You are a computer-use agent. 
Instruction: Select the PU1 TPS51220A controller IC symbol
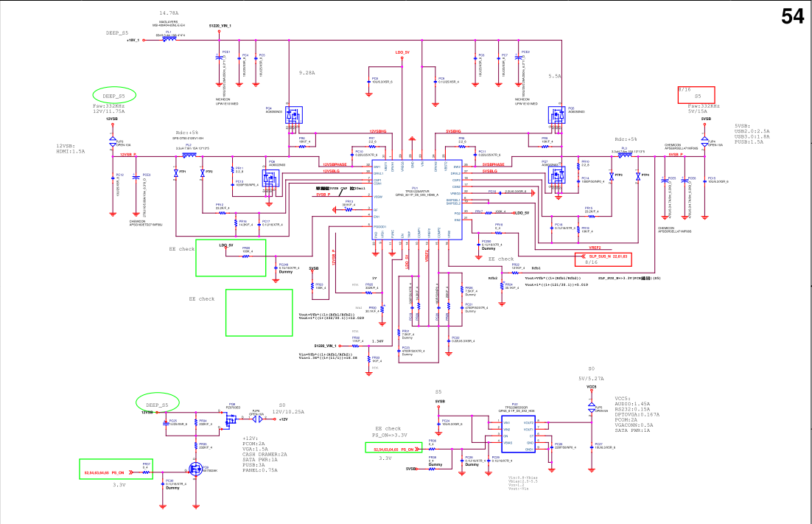[416, 199]
